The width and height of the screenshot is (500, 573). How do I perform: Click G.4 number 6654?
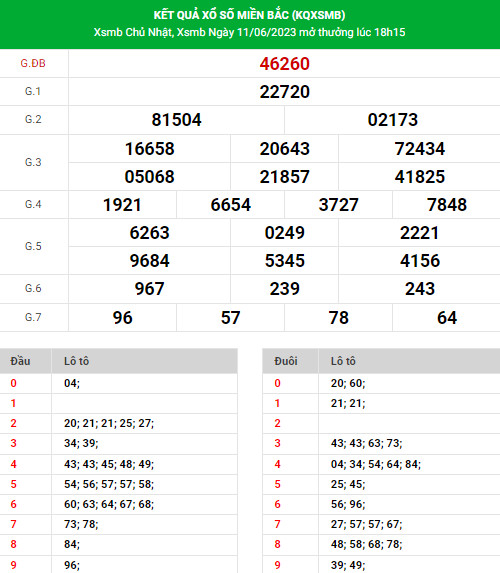(231, 205)
